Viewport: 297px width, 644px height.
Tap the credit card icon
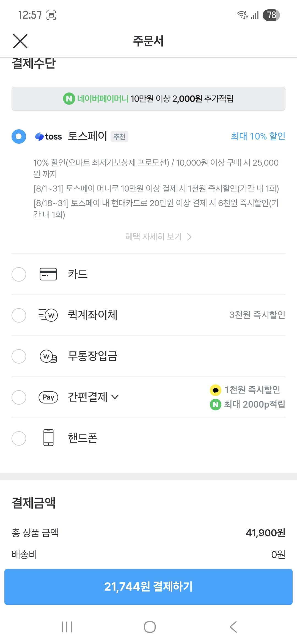pos(48,274)
